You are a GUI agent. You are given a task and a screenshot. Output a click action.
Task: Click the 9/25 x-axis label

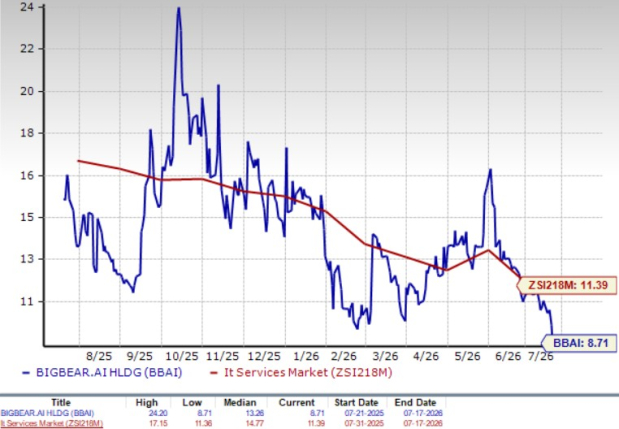(140, 356)
